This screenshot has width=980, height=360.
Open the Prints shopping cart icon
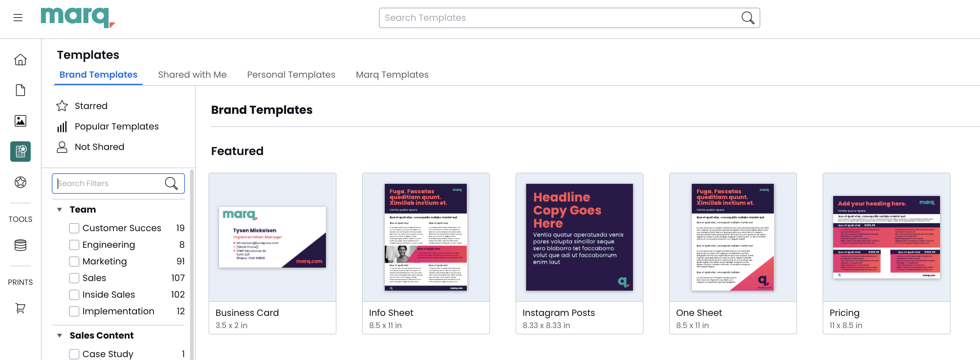(20, 308)
